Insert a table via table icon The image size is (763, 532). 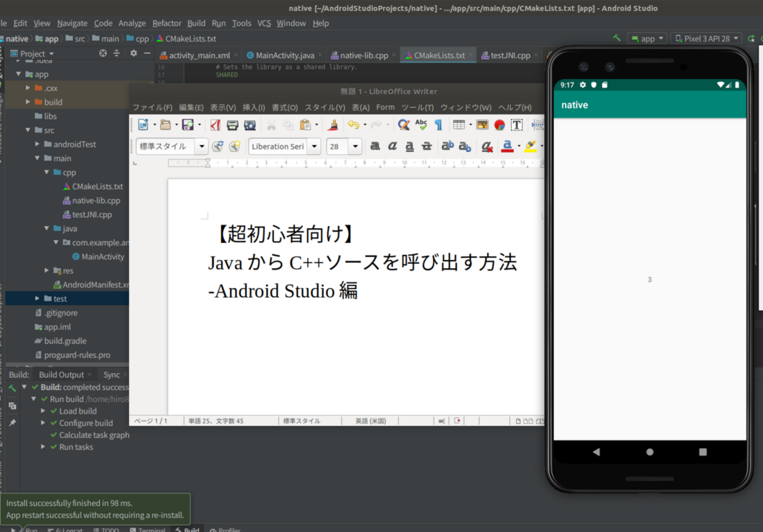coord(459,124)
